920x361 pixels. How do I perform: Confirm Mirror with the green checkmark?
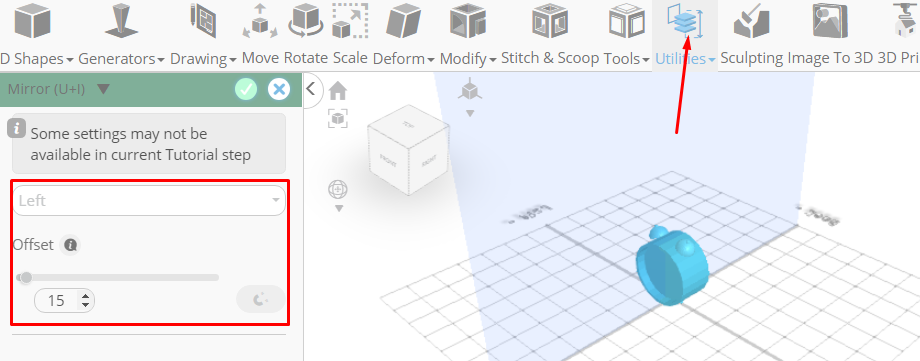(246, 89)
